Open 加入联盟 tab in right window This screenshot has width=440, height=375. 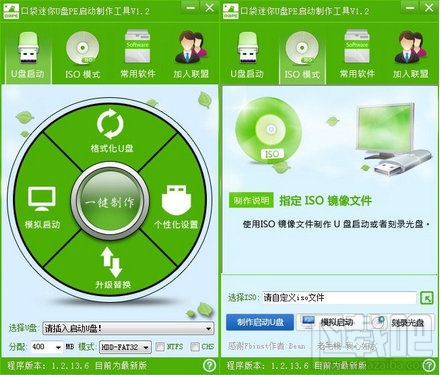[410, 55]
